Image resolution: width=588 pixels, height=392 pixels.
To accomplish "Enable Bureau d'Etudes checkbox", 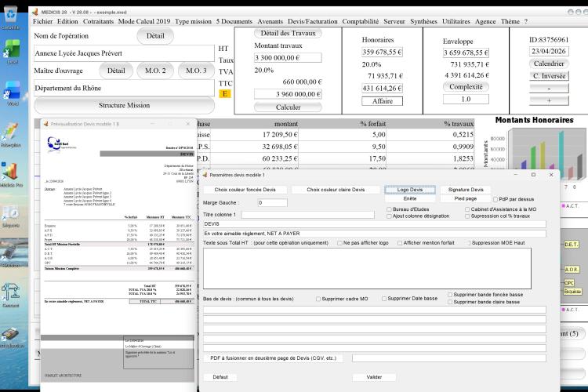I will pyautogui.click(x=389, y=209).
